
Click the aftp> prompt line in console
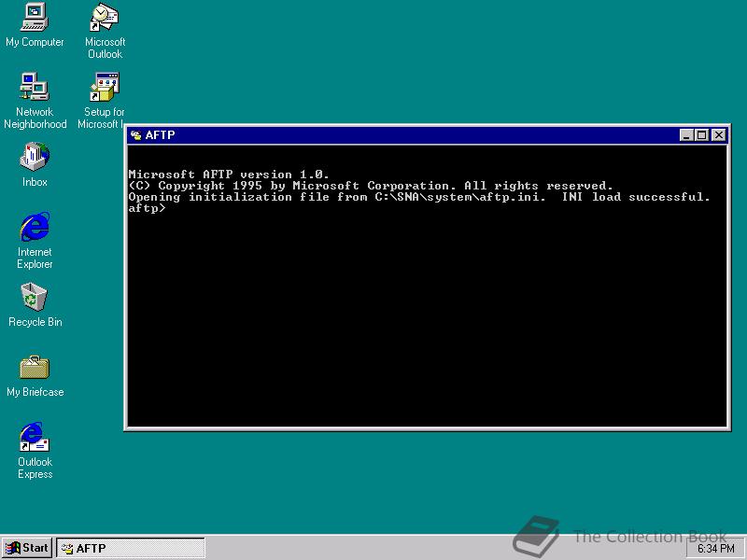148,208
